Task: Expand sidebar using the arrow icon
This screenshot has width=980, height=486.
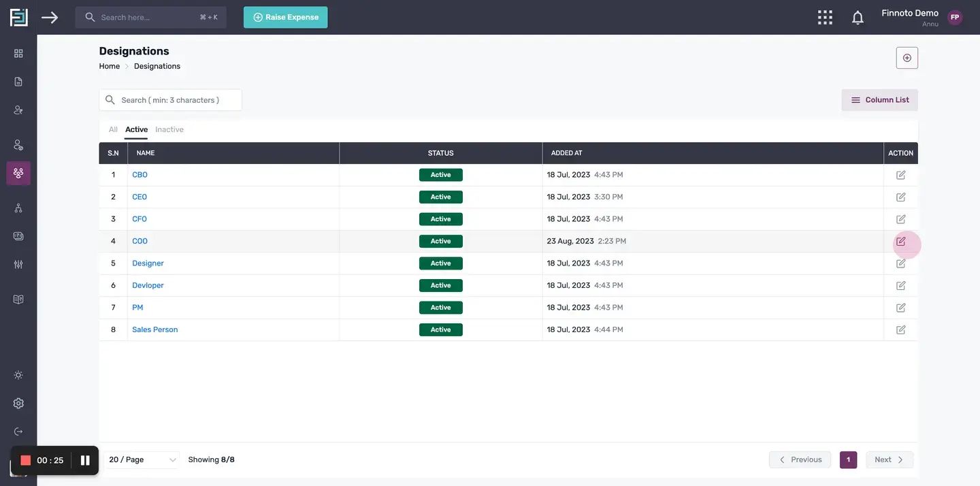Action: point(50,17)
